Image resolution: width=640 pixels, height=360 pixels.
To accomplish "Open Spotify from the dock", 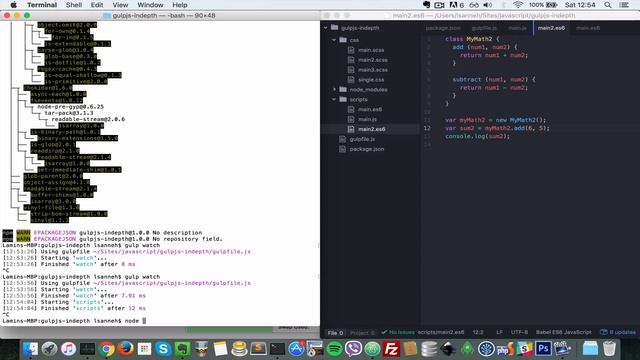I will (x=334, y=349).
